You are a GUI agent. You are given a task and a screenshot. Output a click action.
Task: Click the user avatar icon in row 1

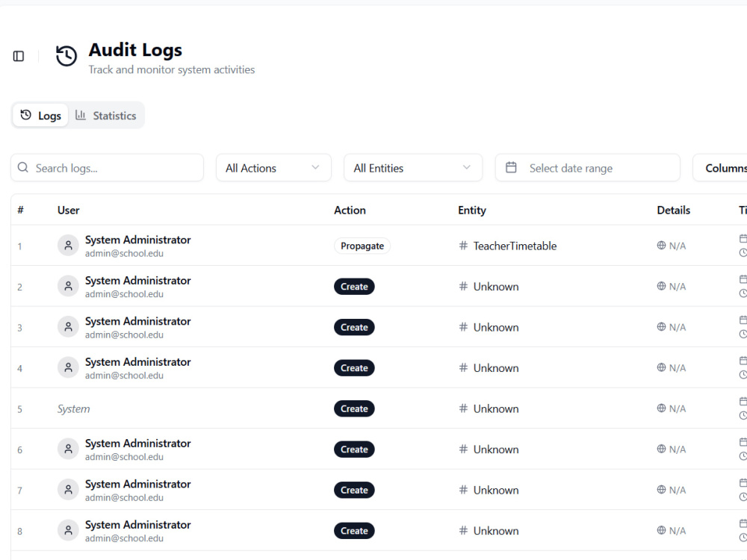(68, 246)
